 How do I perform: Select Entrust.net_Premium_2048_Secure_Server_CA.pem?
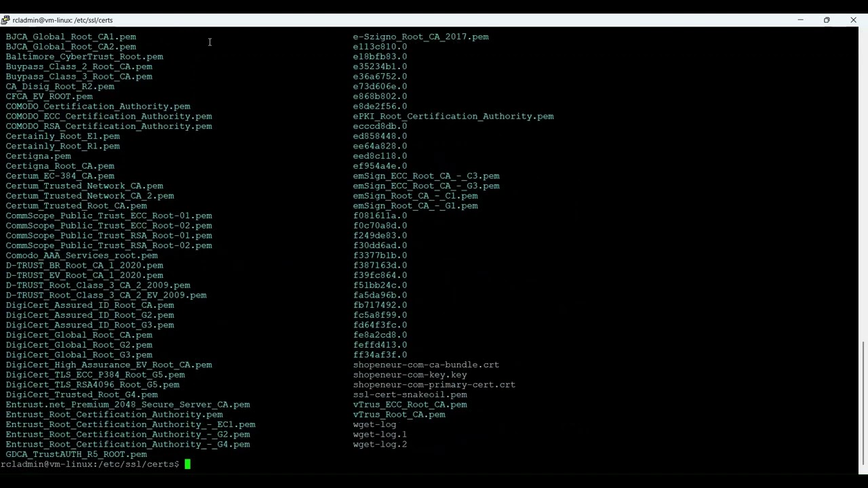[x=128, y=405]
